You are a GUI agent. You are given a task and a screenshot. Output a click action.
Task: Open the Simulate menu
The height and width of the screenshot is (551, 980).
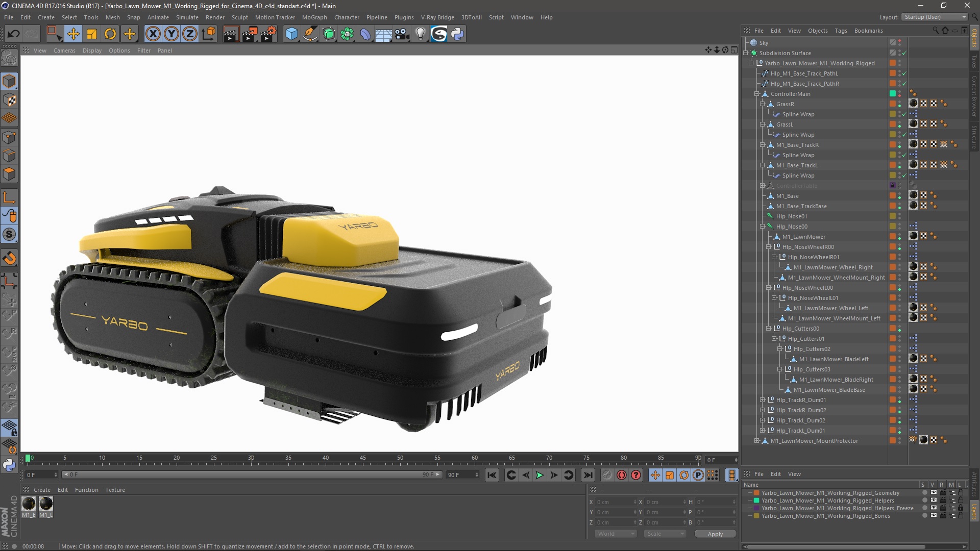187,17
